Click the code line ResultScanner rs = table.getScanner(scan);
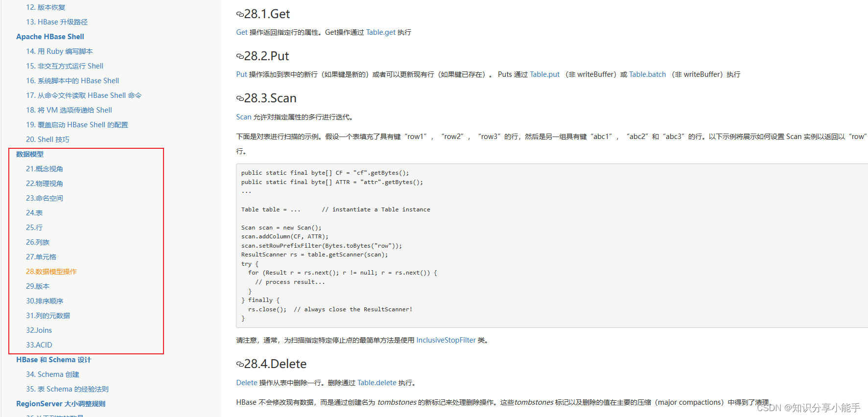 click(x=315, y=255)
